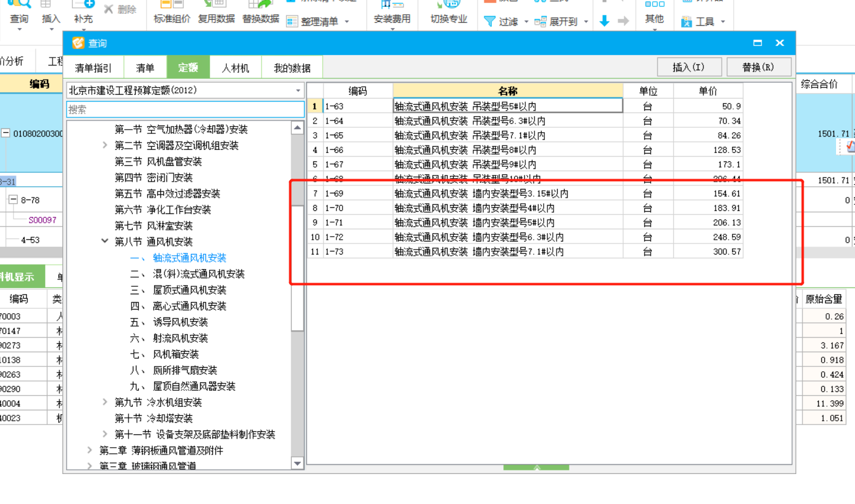Select 五、诱导风机安装
The image size is (855, 504).
pos(169,322)
